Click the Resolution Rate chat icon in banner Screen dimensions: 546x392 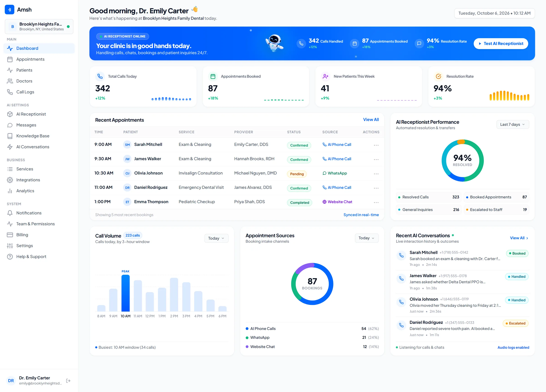click(419, 44)
